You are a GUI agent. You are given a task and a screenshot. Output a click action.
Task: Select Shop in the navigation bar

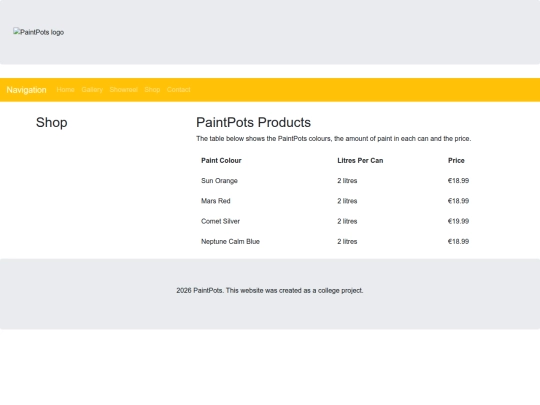[x=152, y=90]
